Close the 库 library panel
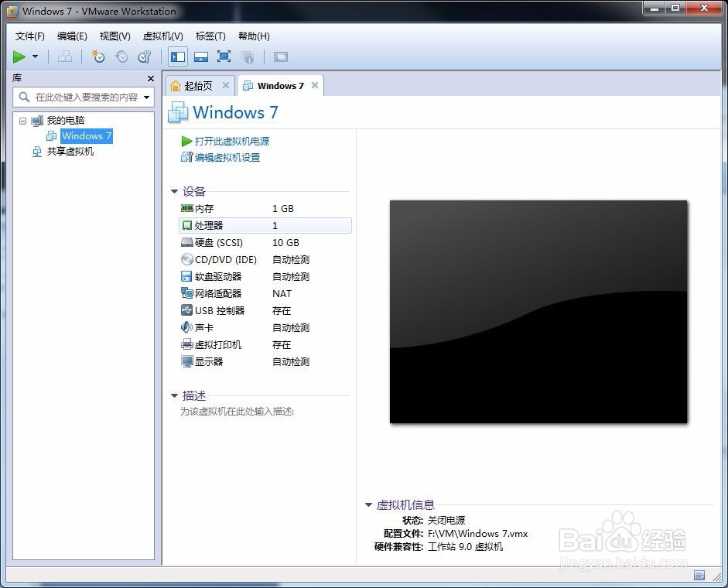 (x=150, y=78)
